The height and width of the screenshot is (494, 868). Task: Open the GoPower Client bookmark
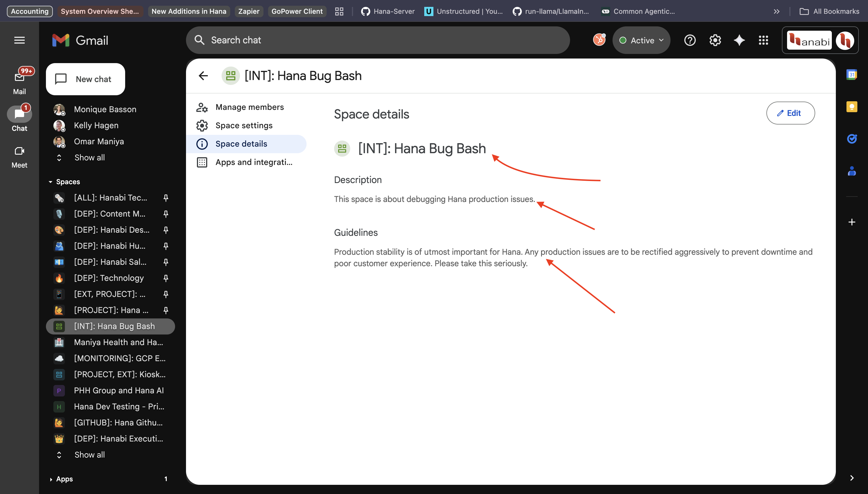[297, 11]
